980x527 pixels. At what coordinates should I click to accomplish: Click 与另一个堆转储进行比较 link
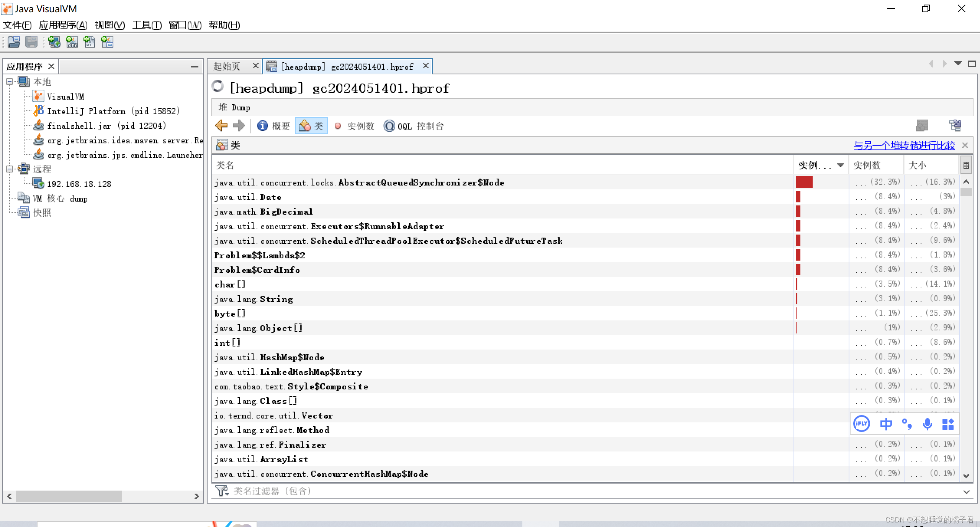pos(904,145)
